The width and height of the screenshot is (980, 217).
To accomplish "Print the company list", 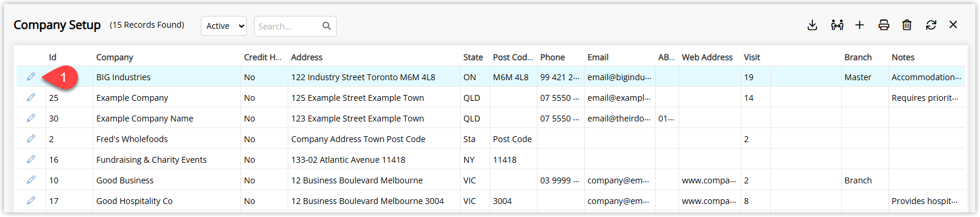I will (x=884, y=25).
